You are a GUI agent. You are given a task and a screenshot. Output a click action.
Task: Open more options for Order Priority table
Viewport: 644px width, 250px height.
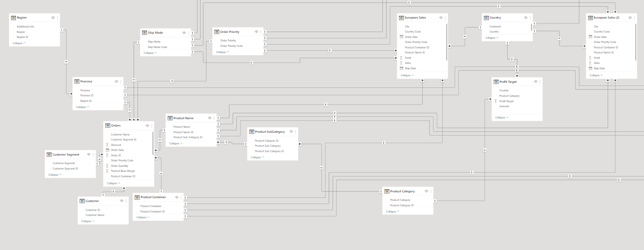click(261, 32)
